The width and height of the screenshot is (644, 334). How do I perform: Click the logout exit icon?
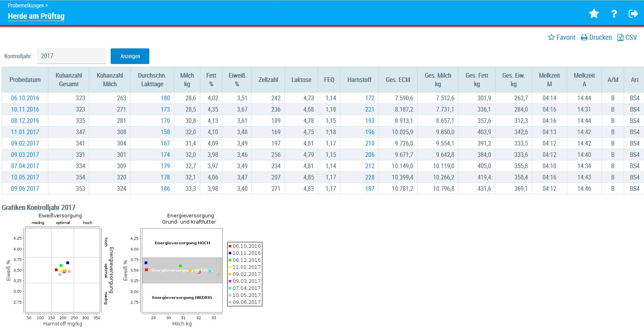(x=633, y=14)
